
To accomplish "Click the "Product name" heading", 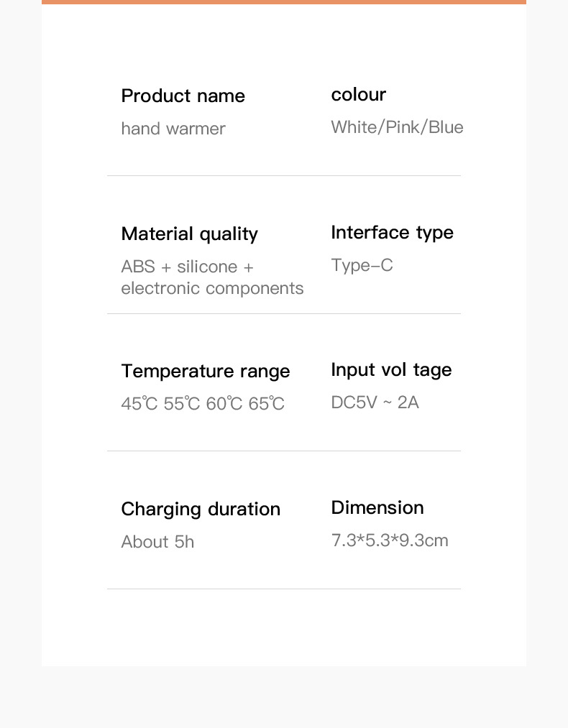I will point(183,96).
